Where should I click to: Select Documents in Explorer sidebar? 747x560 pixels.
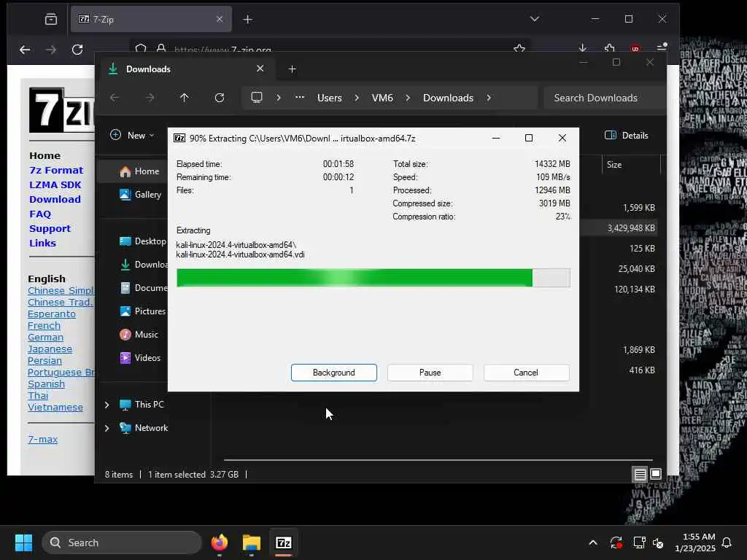[x=144, y=287]
